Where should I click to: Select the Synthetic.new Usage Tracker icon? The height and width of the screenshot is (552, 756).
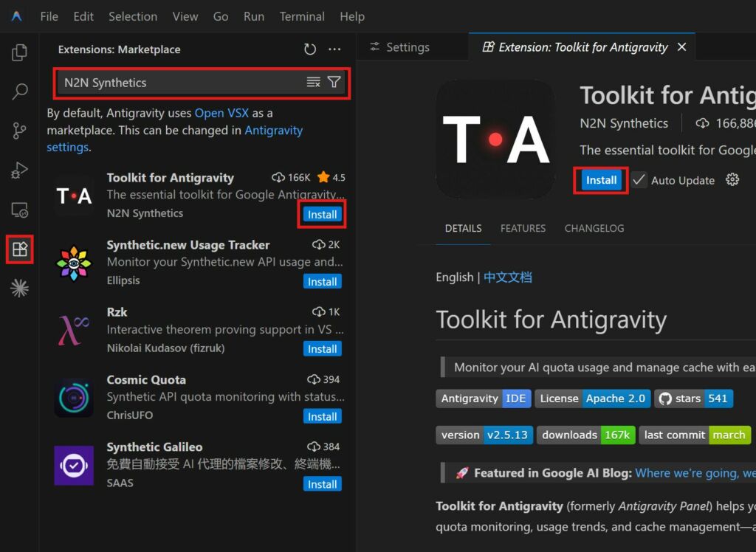coord(74,263)
